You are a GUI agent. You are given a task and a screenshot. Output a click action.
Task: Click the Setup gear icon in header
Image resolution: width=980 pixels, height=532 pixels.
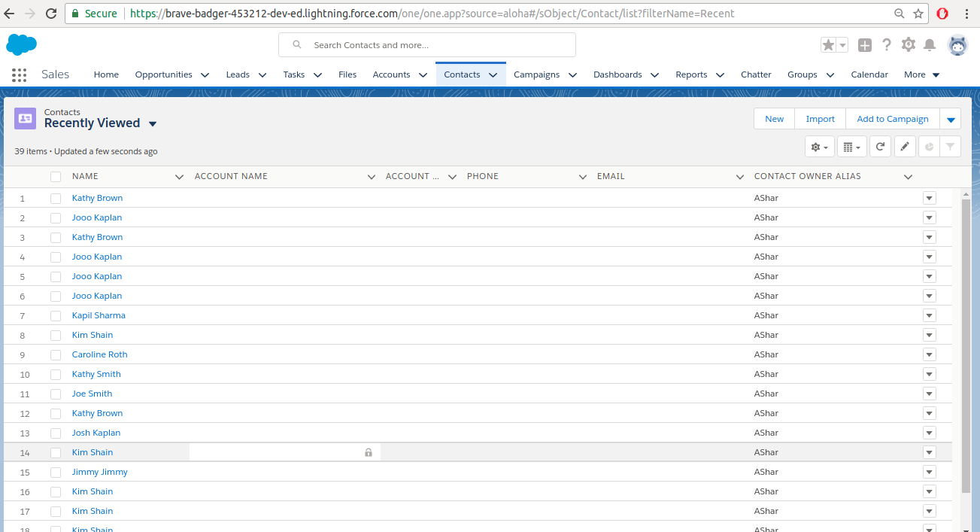point(909,45)
